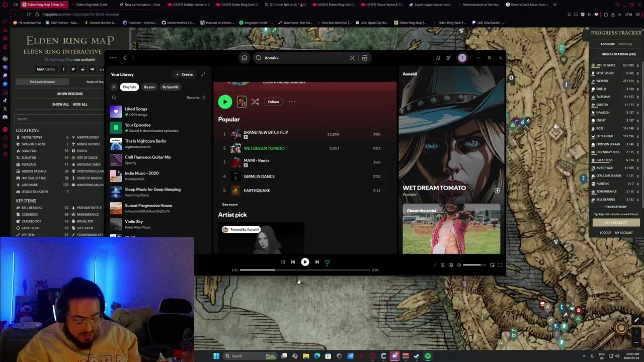
Task: Open Indie Music - 2020 playlist
Action: point(158,176)
